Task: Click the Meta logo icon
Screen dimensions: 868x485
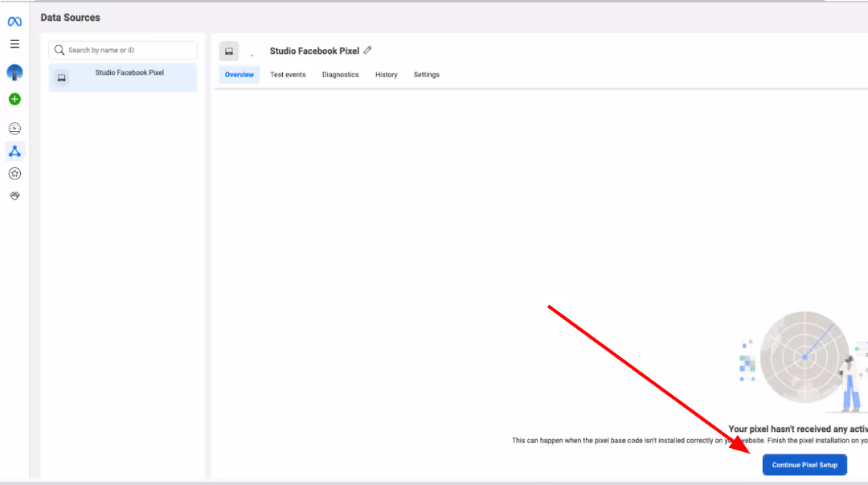Action: click(14, 22)
